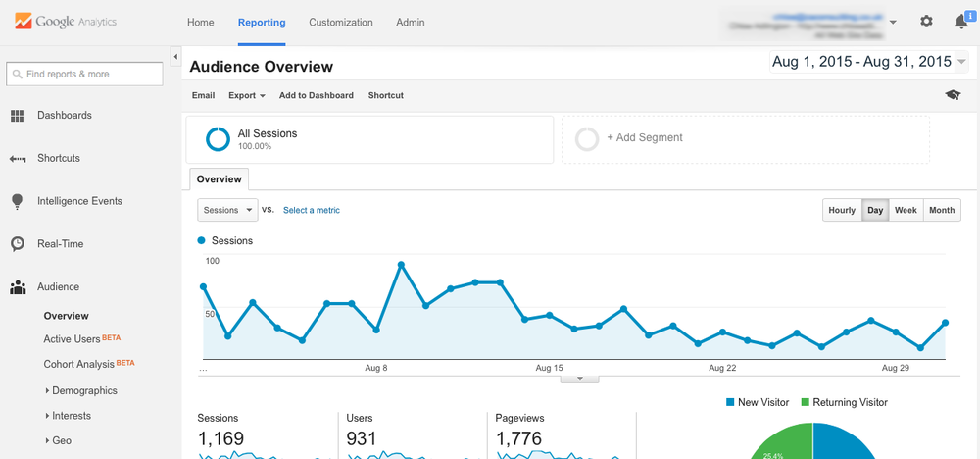Click the Real-Time clock icon

[x=18, y=244]
